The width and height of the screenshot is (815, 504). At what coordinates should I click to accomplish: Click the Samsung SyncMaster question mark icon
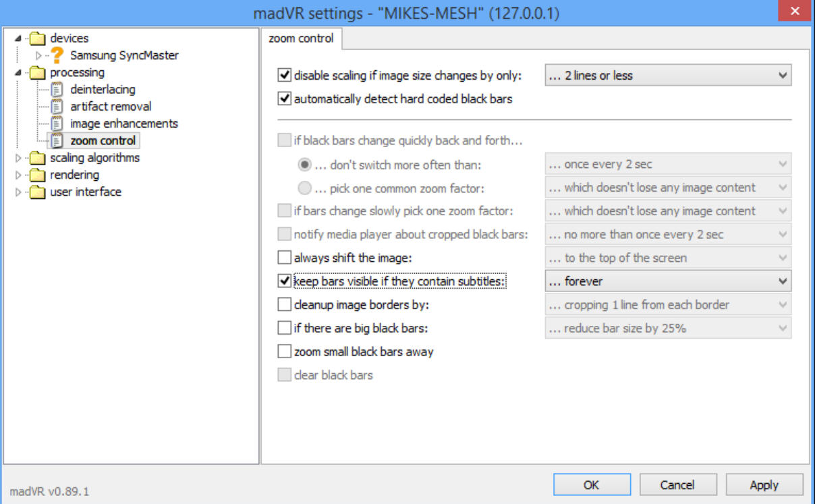click(57, 55)
